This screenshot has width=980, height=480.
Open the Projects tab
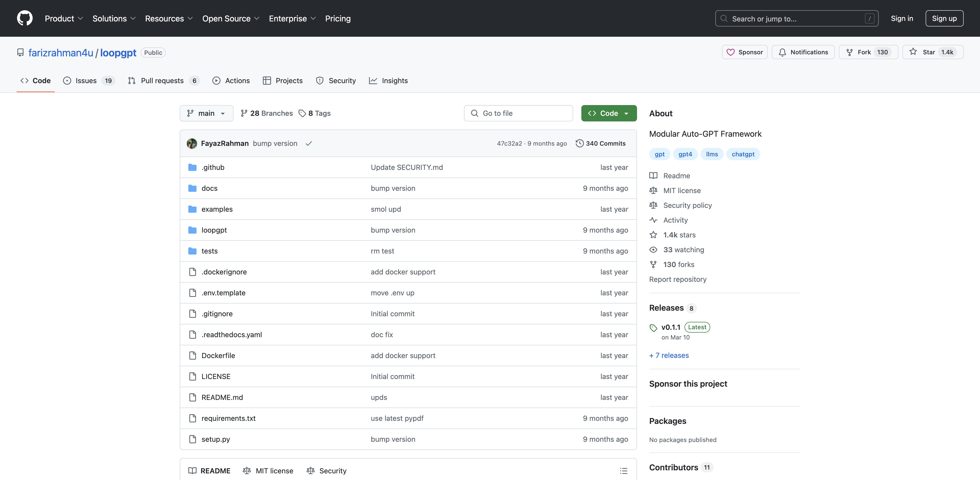pyautogui.click(x=283, y=81)
